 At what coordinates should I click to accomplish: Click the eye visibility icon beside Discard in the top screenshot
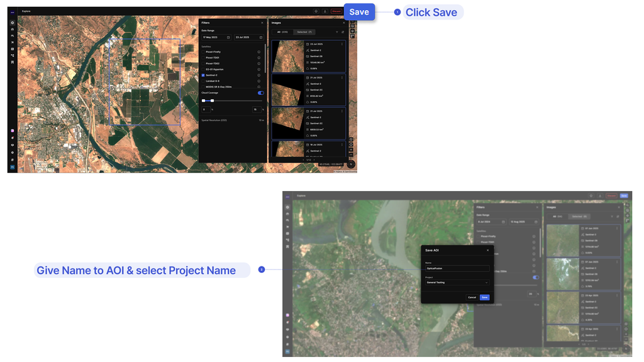(x=316, y=11)
